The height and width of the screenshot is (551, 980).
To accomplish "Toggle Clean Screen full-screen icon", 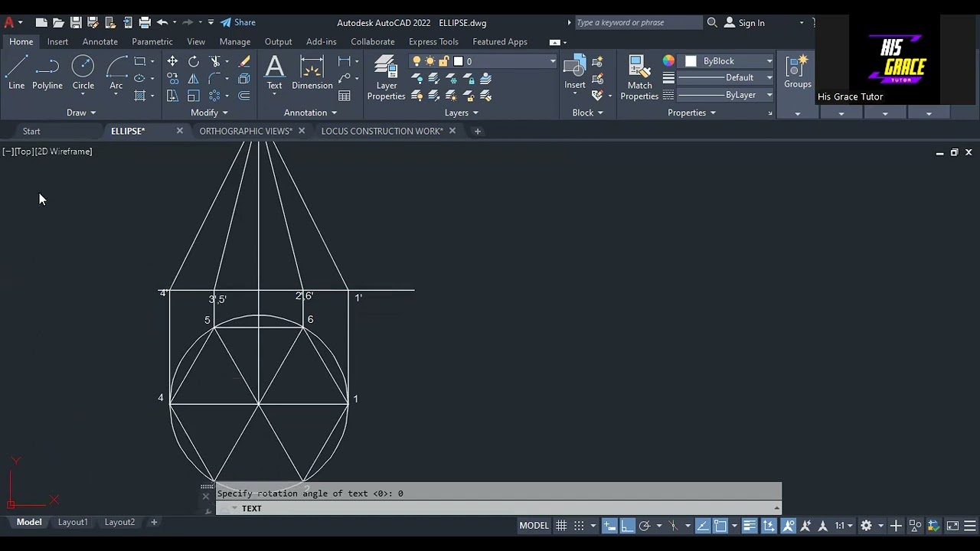I will (x=952, y=526).
